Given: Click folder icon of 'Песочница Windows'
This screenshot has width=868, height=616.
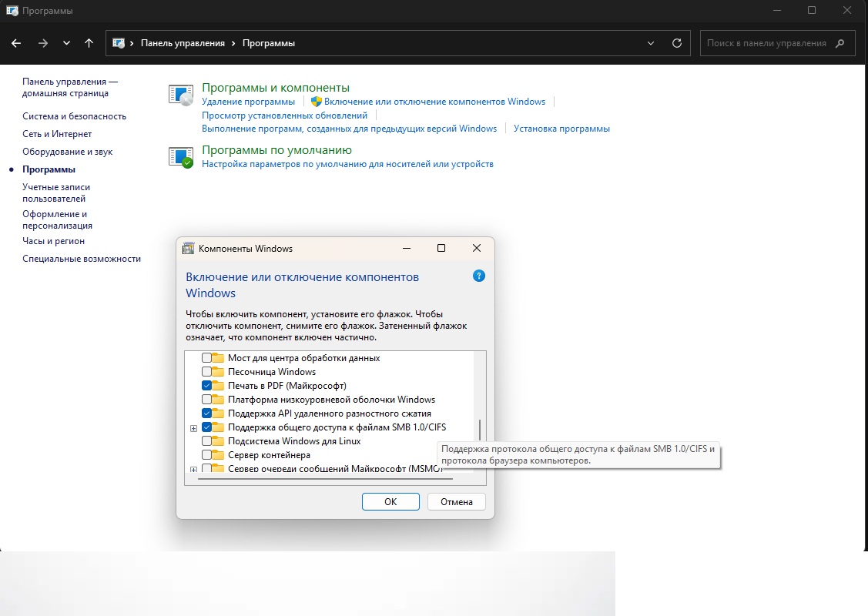Looking at the screenshot, I should click(x=218, y=372).
